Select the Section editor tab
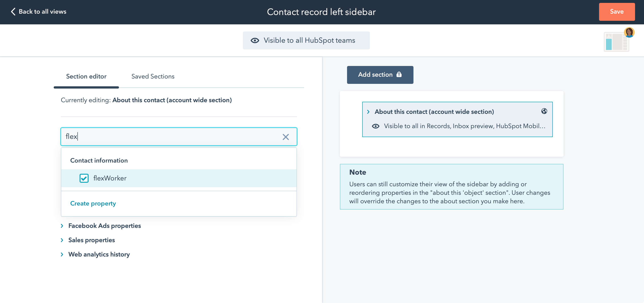The image size is (644, 303). coord(86,76)
